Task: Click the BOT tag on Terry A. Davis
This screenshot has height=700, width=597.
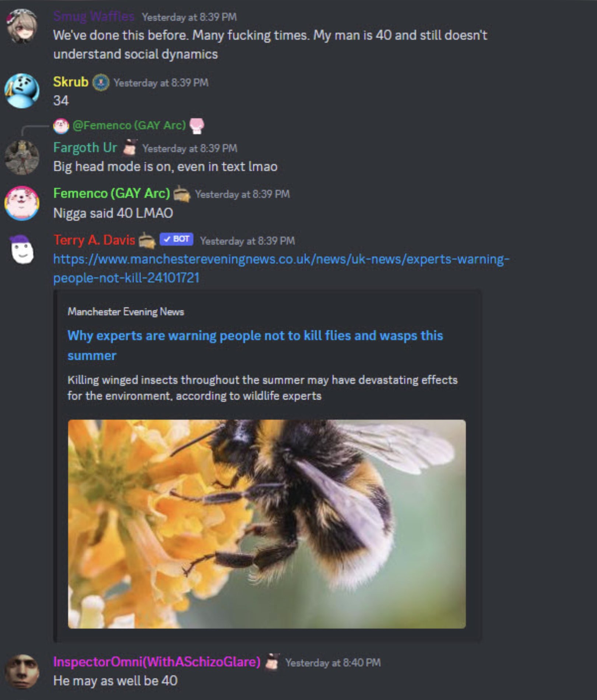Action: pyautogui.click(x=176, y=239)
